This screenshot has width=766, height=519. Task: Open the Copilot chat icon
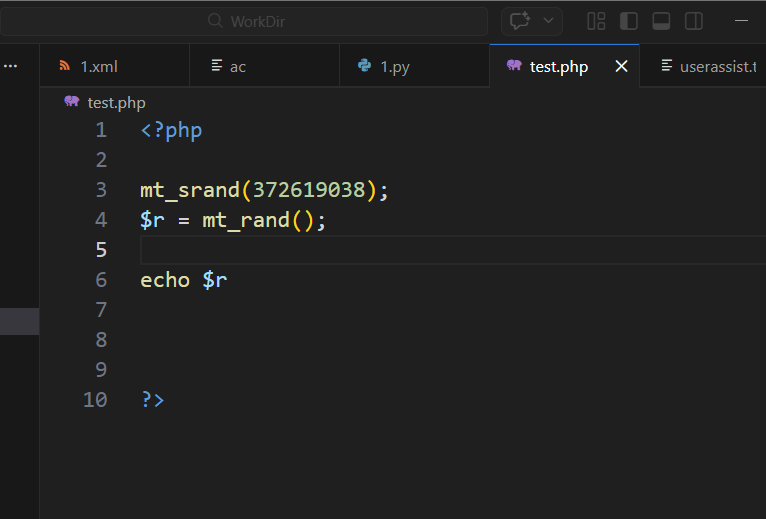520,21
